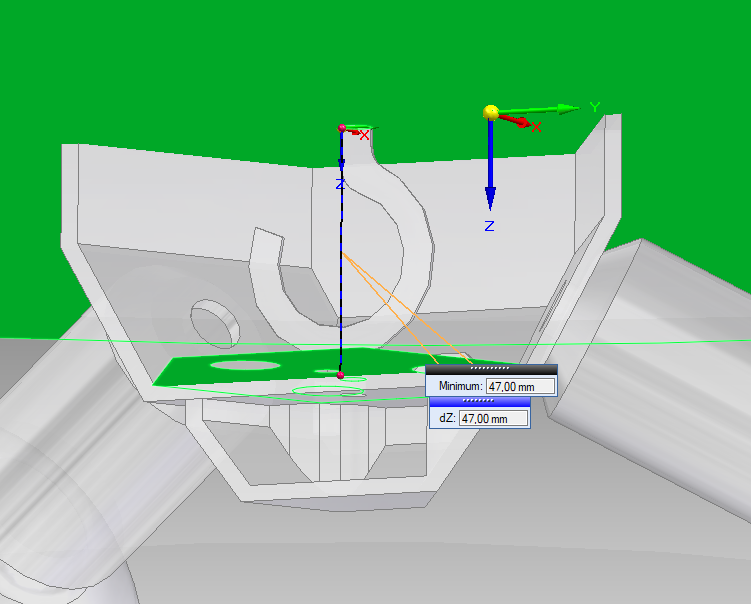Select the green Y axis arrow
This screenshot has width=751, height=604.
[x=539, y=110]
